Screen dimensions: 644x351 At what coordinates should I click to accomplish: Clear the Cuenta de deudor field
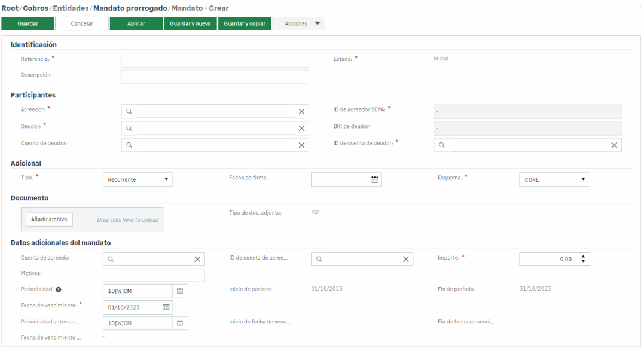tap(301, 145)
